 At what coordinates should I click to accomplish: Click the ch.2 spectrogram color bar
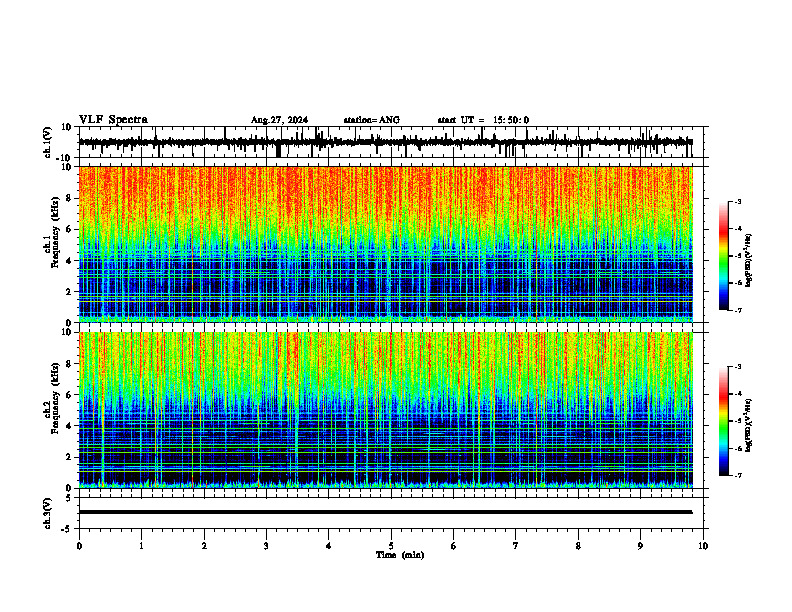(723, 421)
